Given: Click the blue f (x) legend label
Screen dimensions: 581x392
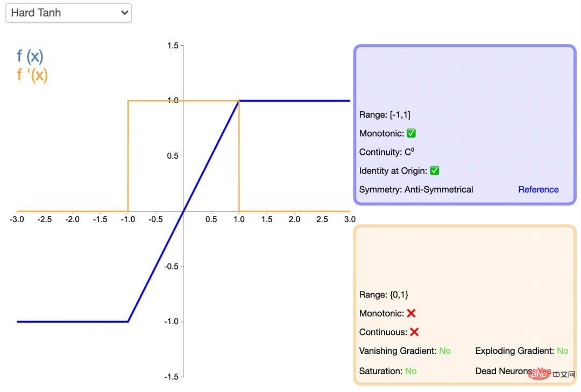Looking at the screenshot, I should click(x=30, y=56).
